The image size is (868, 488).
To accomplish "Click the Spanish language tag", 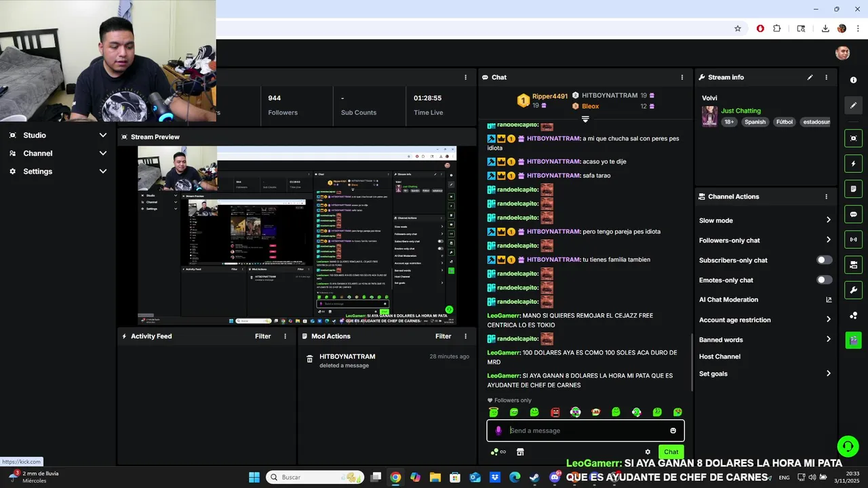I will click(x=755, y=122).
